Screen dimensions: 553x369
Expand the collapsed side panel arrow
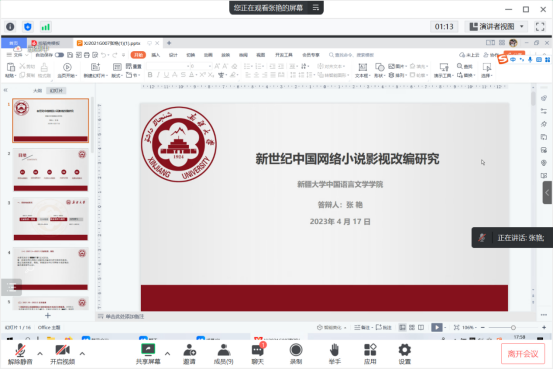pos(547,193)
